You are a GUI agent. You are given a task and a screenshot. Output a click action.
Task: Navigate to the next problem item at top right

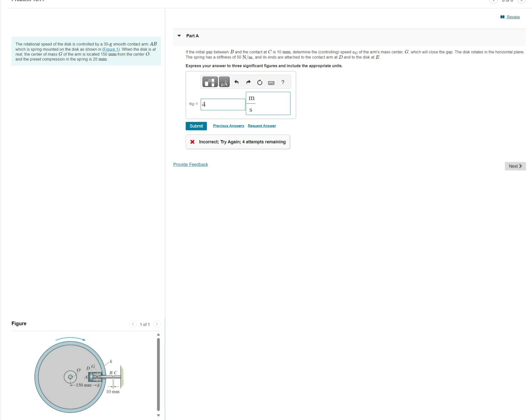point(521,1)
